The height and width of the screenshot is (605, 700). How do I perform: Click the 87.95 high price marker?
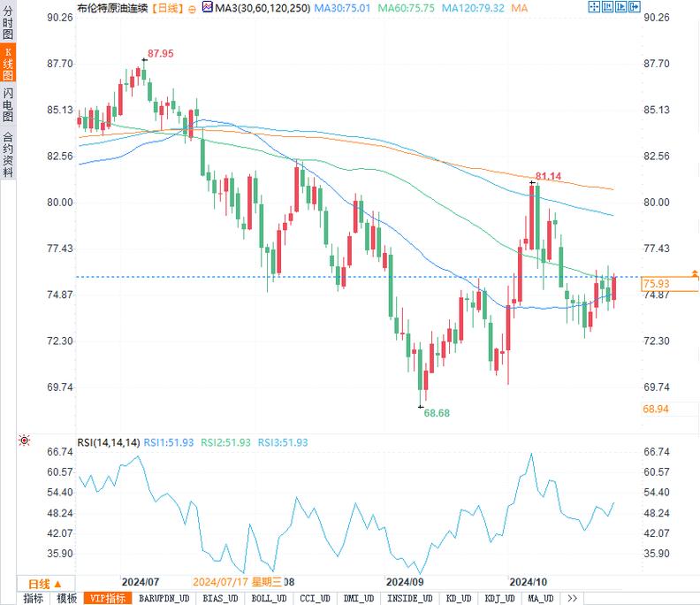click(x=160, y=54)
